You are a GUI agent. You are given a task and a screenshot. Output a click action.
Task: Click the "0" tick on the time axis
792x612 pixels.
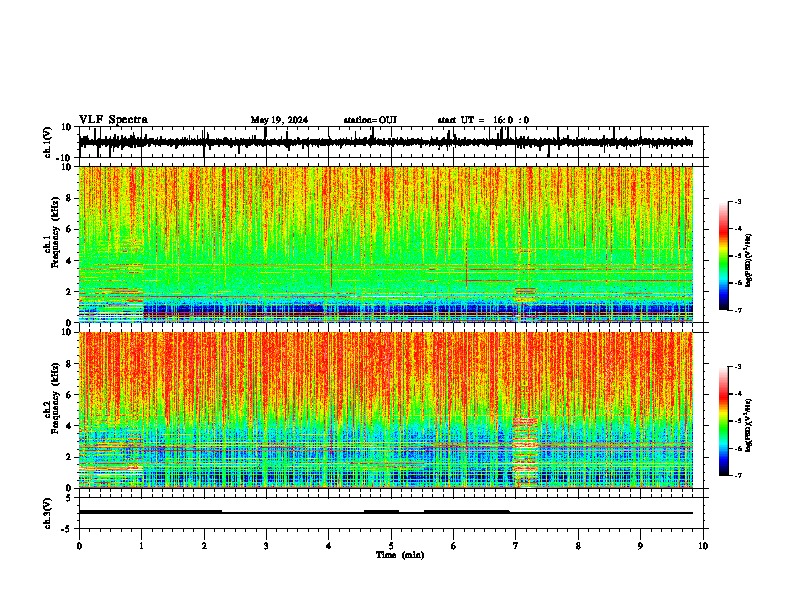pos(79,546)
